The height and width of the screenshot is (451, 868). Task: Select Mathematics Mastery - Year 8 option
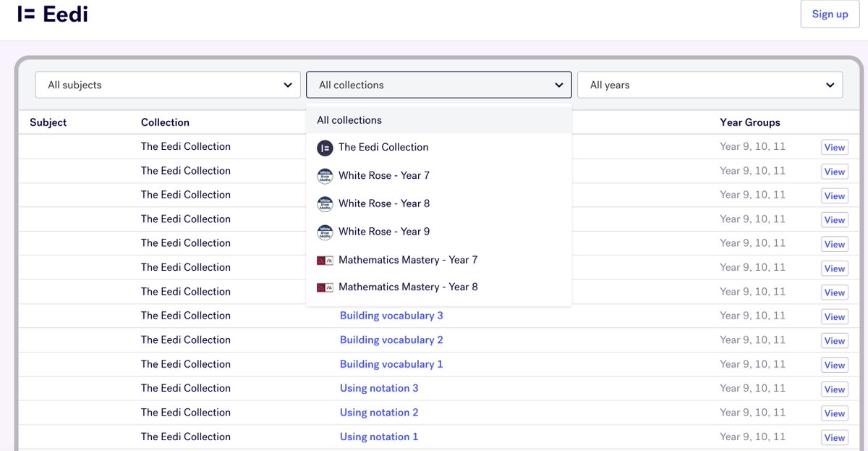(439, 287)
